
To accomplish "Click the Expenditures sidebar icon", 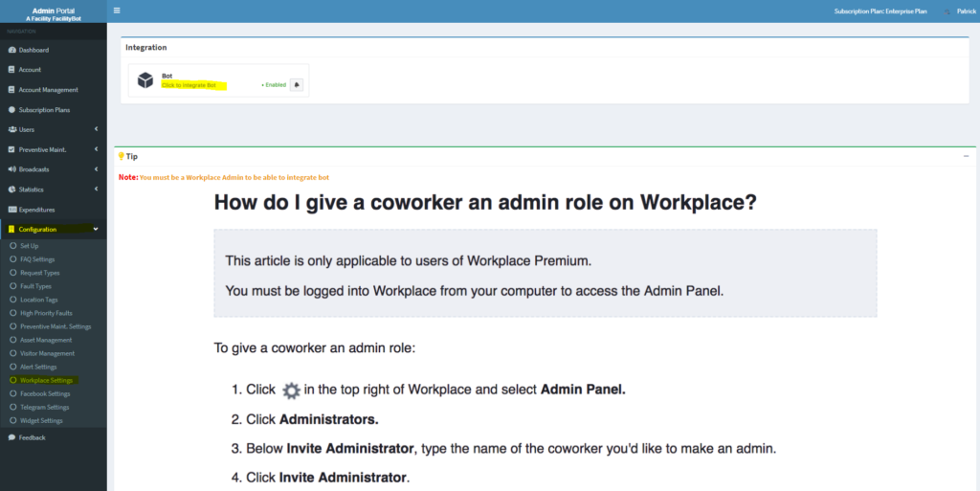I will (11, 210).
